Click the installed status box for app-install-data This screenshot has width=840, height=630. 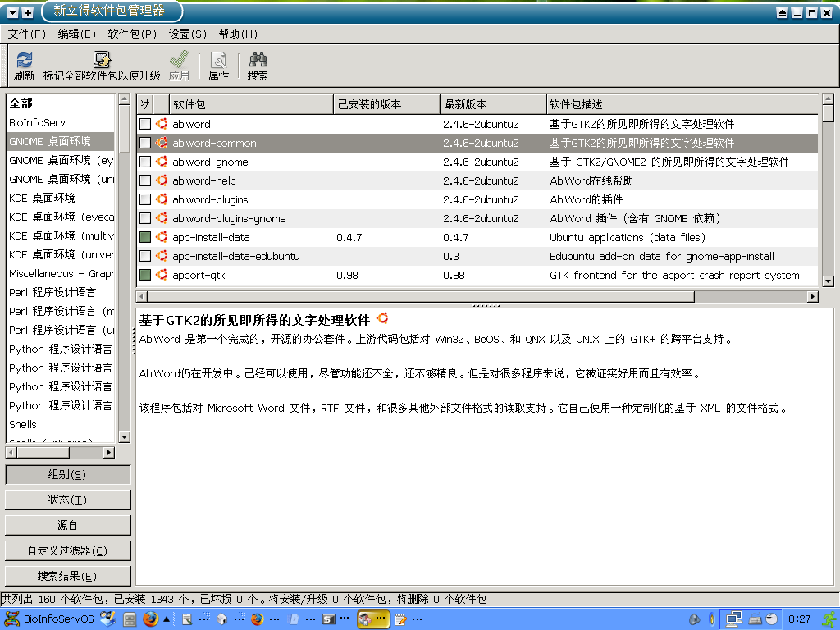[145, 237]
